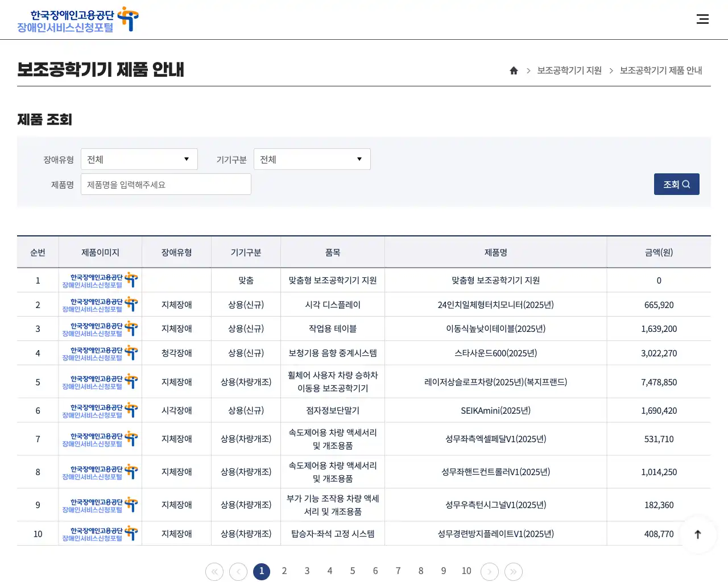The height and width of the screenshot is (582, 728).
Task: Go to next page with single arrow
Action: (490, 571)
